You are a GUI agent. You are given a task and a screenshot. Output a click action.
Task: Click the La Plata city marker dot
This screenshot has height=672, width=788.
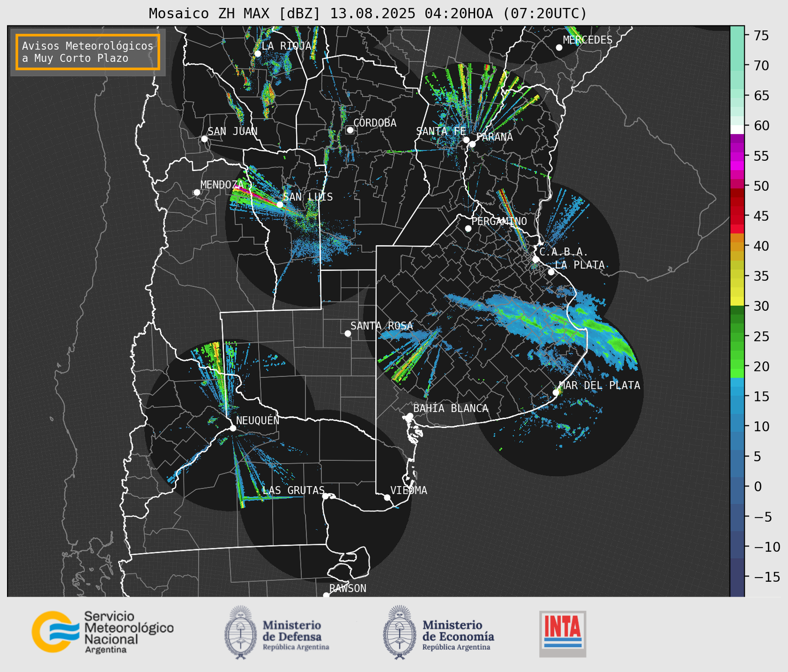551,272
